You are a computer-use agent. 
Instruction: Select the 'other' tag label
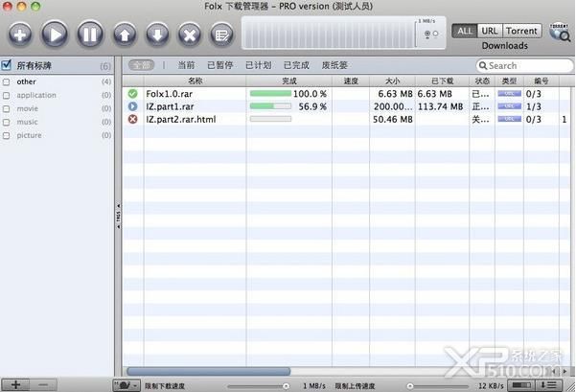point(27,81)
